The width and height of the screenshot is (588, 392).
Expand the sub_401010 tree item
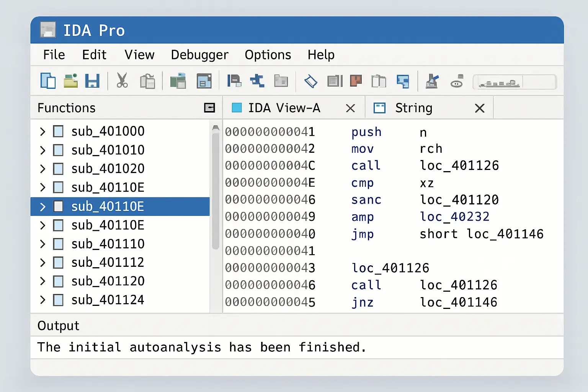42,150
